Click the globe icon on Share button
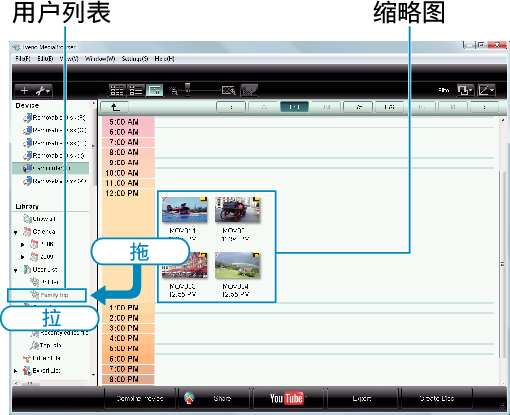The height and width of the screenshot is (415, 510). click(x=189, y=398)
